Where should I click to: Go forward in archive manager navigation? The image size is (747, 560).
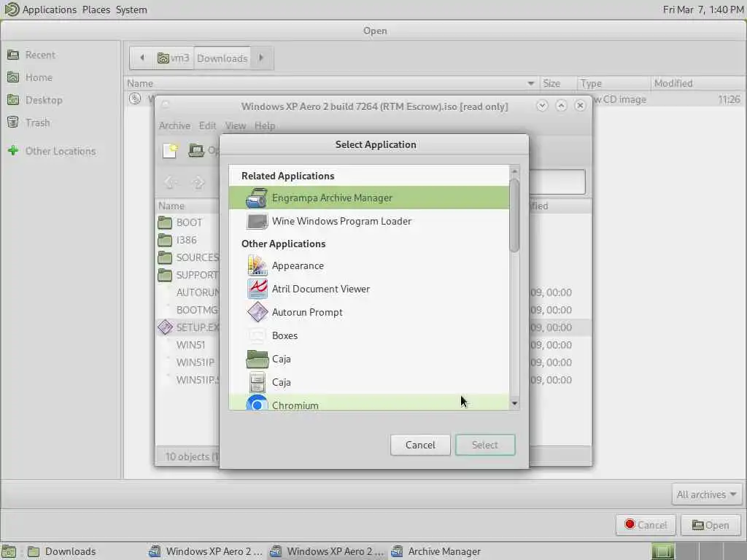click(198, 182)
